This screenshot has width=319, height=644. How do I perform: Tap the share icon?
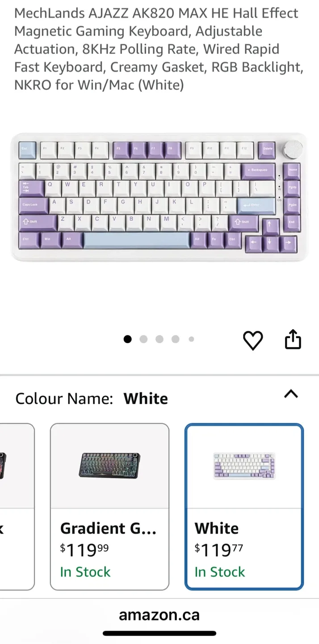[x=293, y=339]
